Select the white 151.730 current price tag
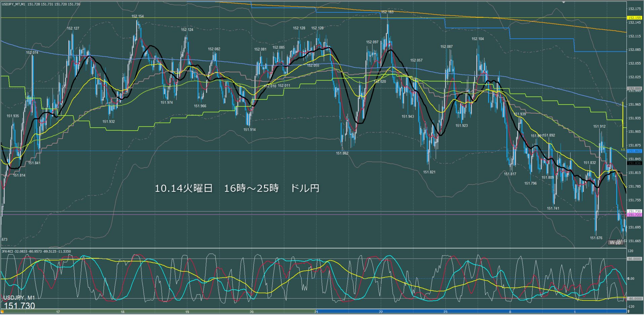 pos(634,211)
